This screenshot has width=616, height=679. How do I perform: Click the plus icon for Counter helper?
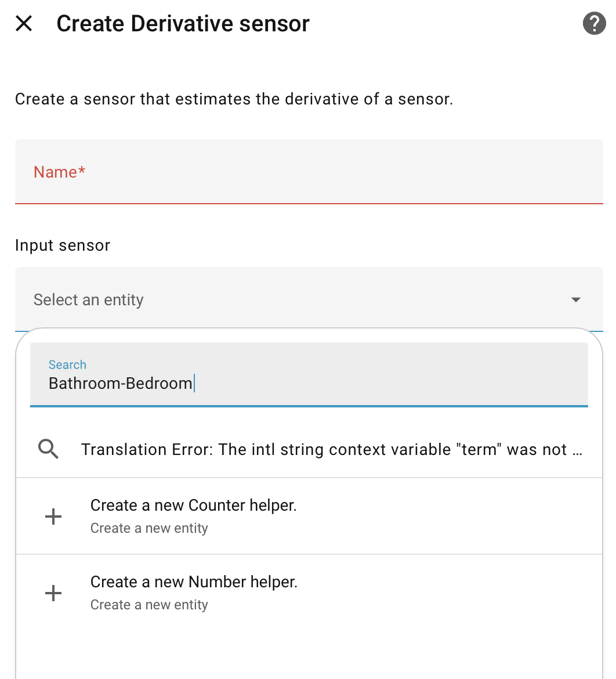pyautogui.click(x=53, y=516)
